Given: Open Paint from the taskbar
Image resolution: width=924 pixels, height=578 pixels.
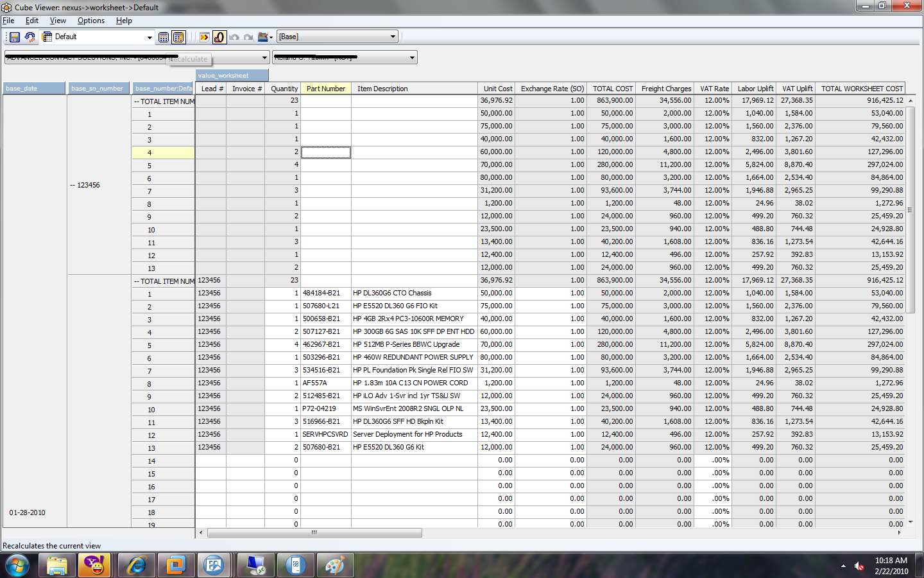Looking at the screenshot, I should point(334,566).
